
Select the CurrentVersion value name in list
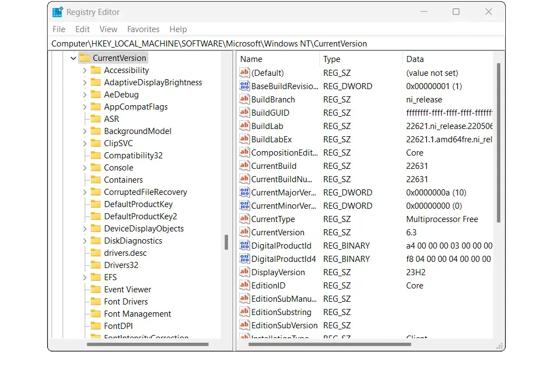click(278, 232)
